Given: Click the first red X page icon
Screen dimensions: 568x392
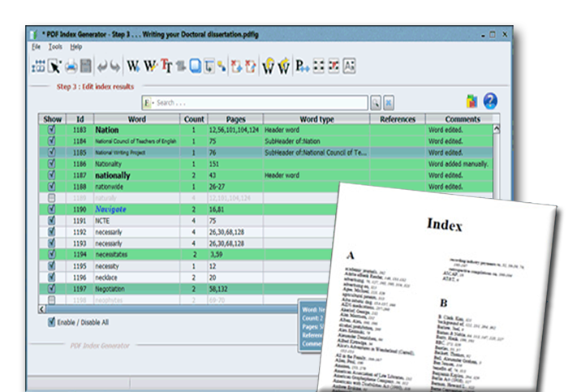Looking at the screenshot, I should point(237,67).
